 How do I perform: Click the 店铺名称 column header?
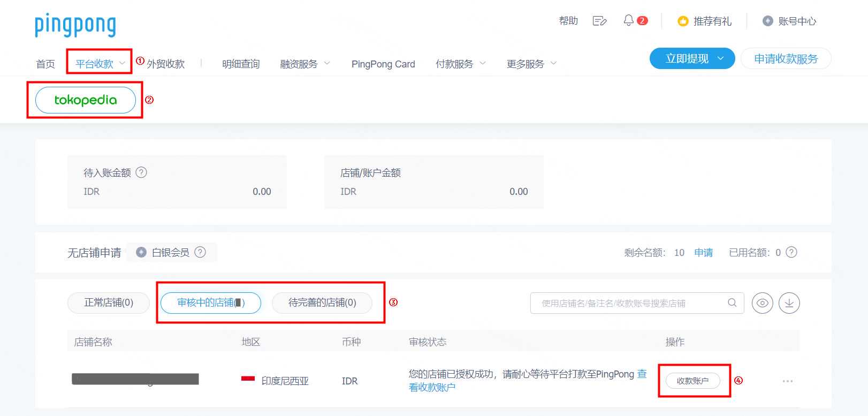[x=93, y=342]
